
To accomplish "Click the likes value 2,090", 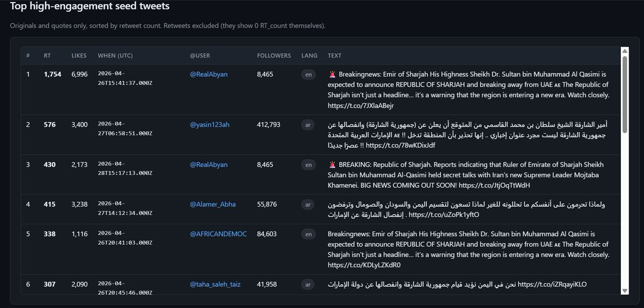I will (x=79, y=284).
